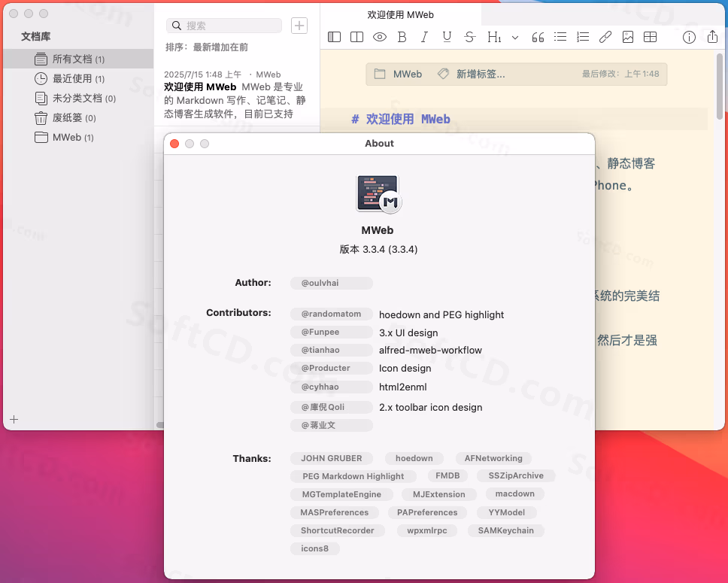Click the JOHN GRUBER thanks button
This screenshot has width=728, height=583.
332,458
